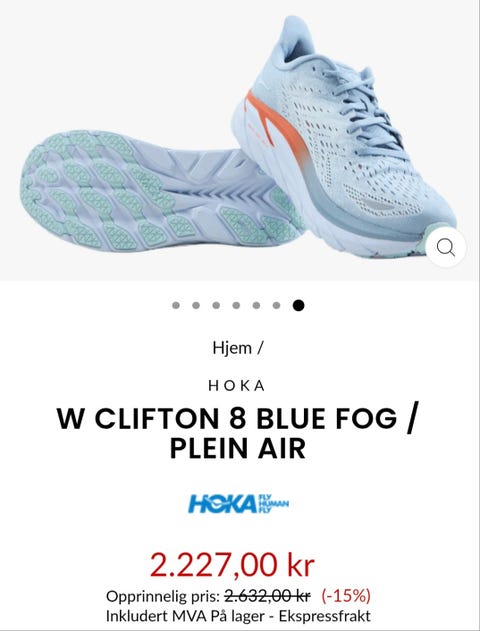Click the sale price 2.227,00 kr
Screen dimensions: 480x631
point(232,565)
